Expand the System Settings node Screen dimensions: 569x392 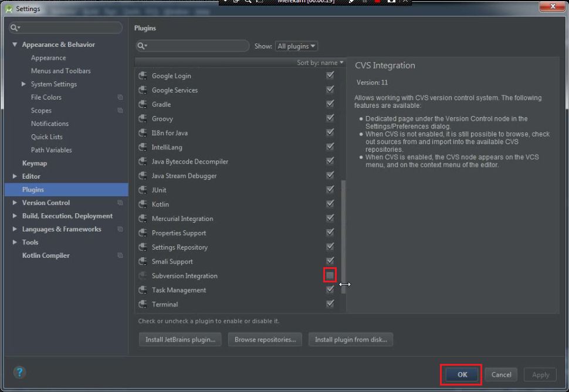coord(23,84)
